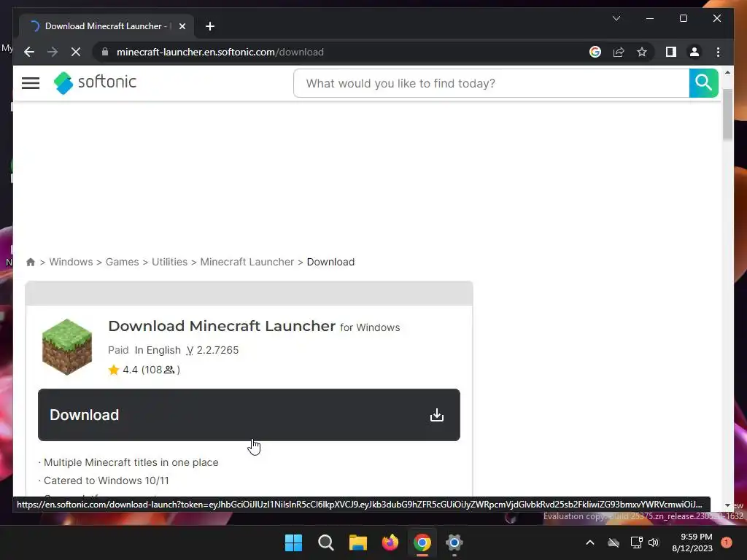Image resolution: width=747 pixels, height=560 pixels.
Task: Open the Chrome three-dot menu
Action: (x=718, y=52)
